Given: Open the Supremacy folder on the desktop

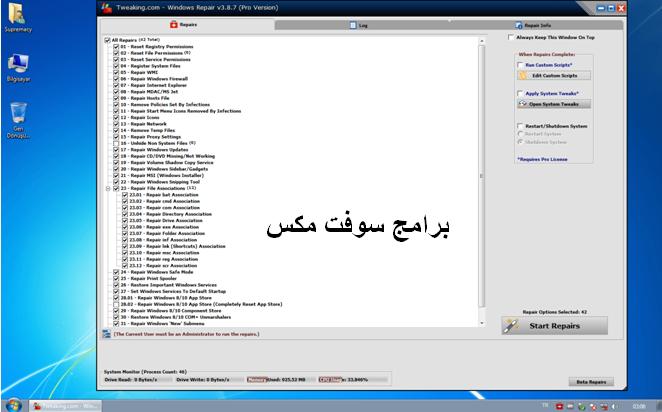Looking at the screenshot, I should (x=18, y=17).
